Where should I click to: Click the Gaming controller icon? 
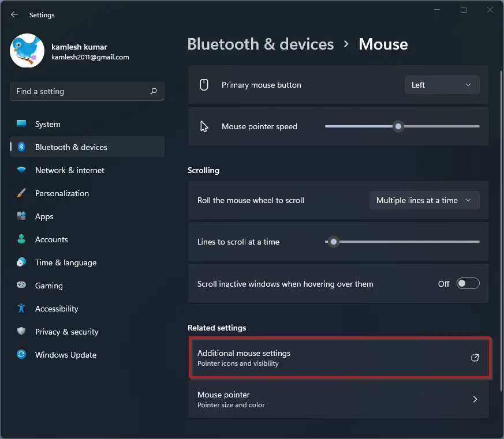point(21,285)
